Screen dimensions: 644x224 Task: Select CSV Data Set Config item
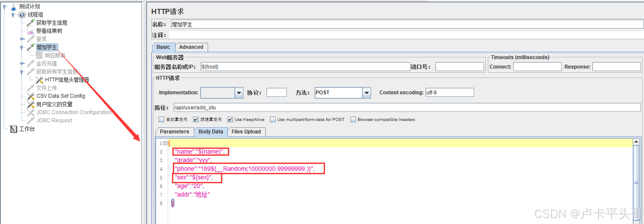pyautogui.click(x=61, y=96)
